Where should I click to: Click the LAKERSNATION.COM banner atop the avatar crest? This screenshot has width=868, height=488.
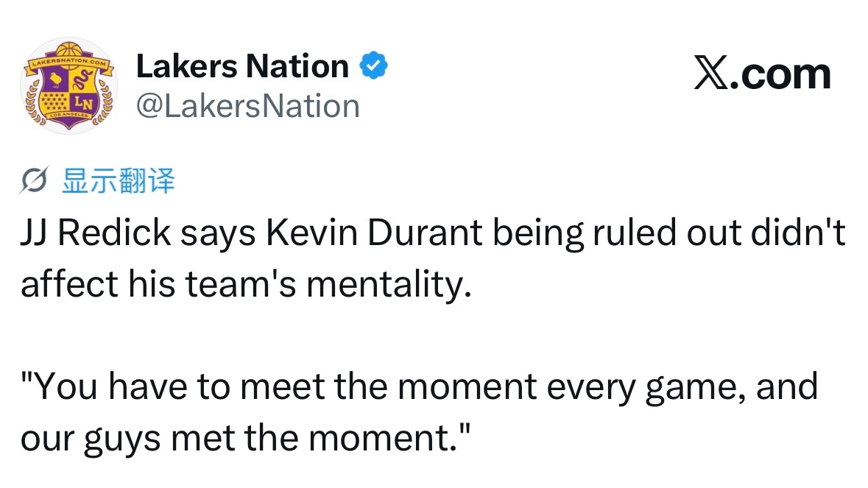68,63
